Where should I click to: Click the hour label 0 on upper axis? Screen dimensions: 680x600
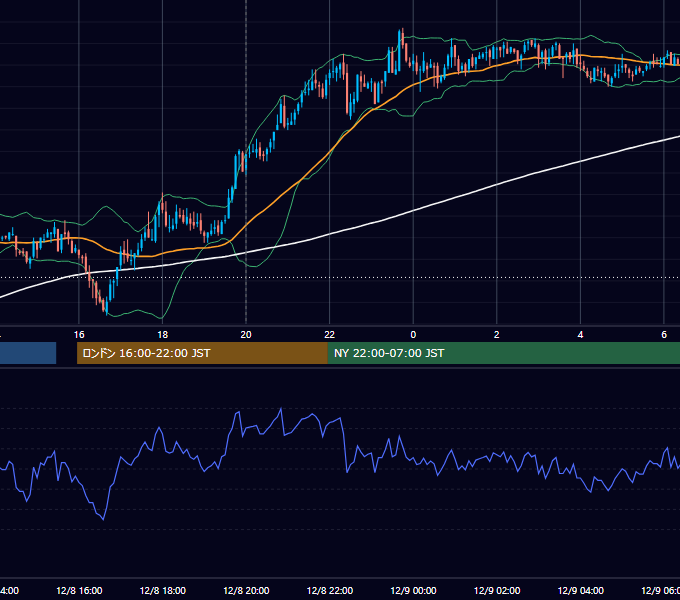(413, 335)
